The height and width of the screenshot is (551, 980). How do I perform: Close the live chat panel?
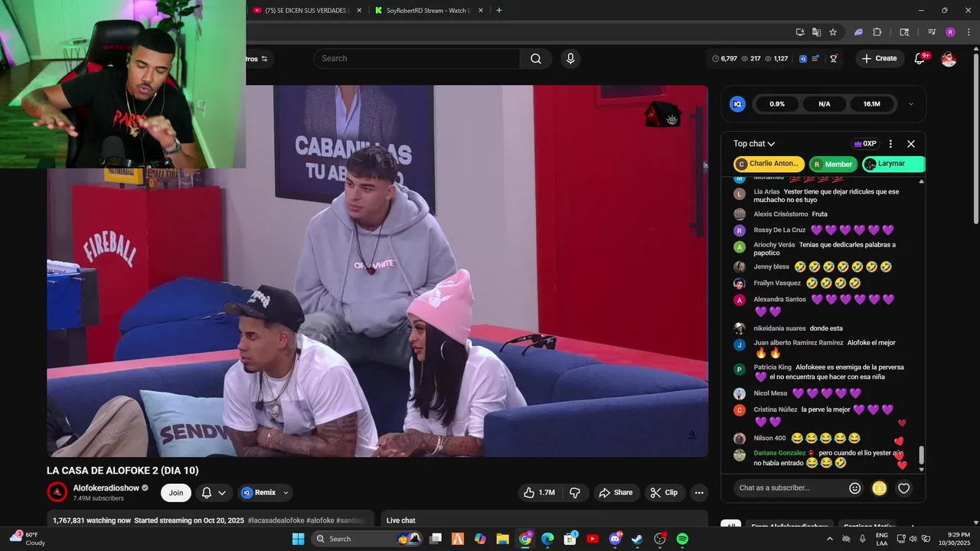coord(911,144)
